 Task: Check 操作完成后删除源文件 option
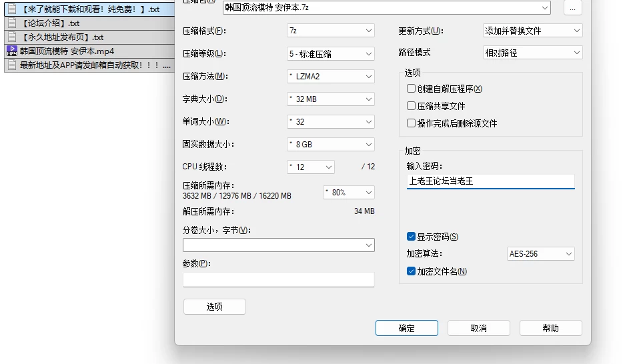tap(411, 123)
